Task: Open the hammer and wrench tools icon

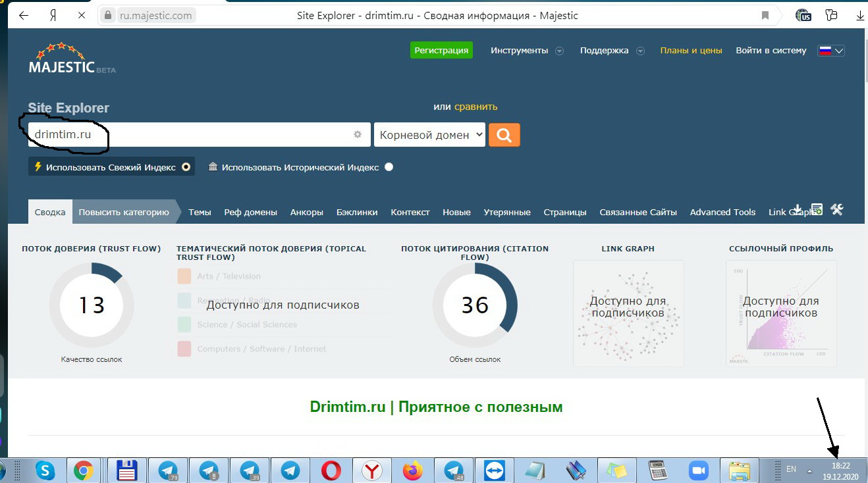Action: coord(837,209)
